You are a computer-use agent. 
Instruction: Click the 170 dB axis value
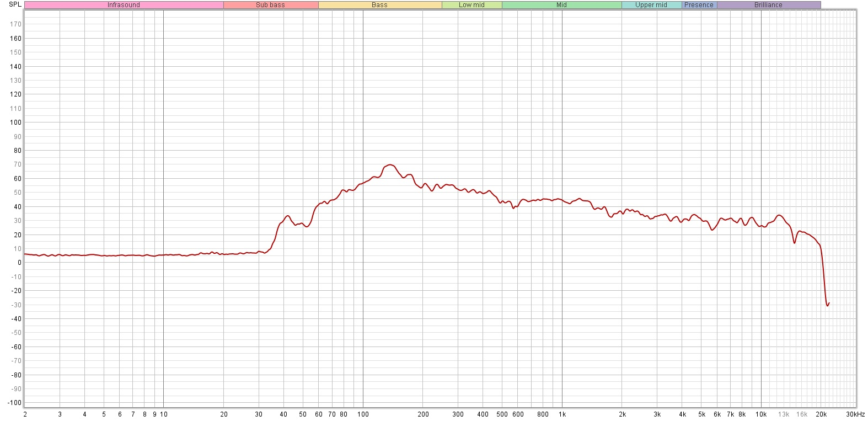tap(16, 24)
